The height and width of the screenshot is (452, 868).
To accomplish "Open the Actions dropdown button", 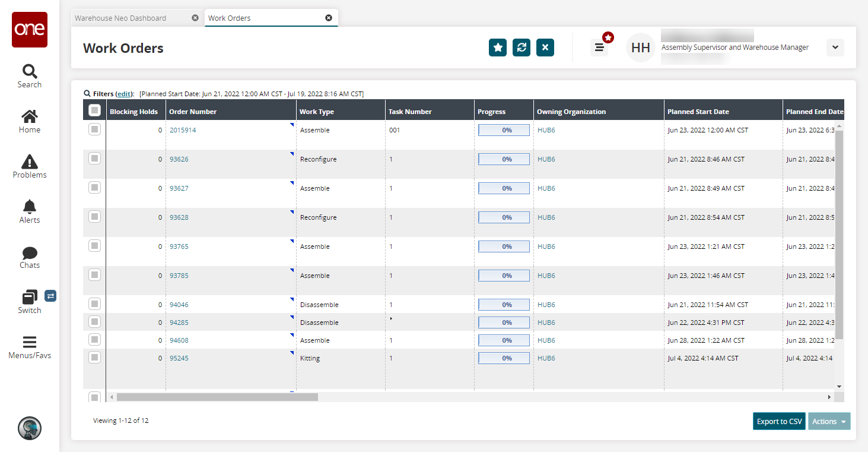I will pos(829,421).
